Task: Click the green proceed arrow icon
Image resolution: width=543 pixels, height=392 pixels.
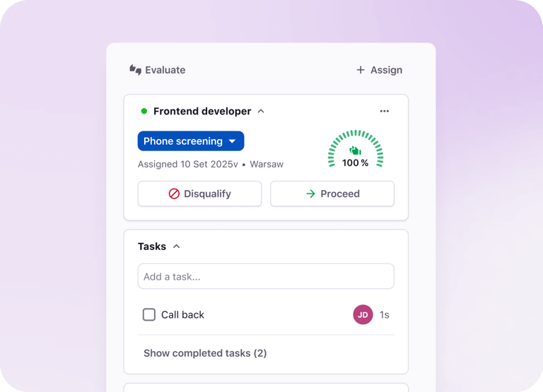Action: click(310, 194)
